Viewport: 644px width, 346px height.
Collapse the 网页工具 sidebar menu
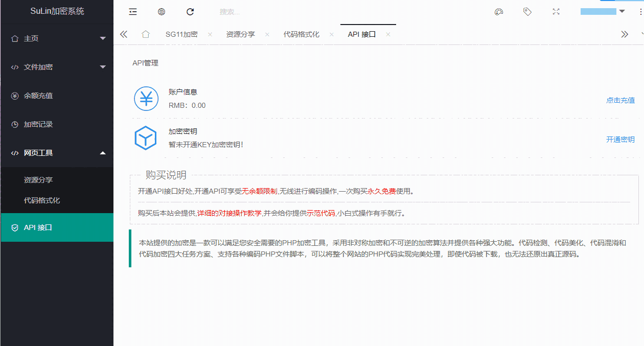(x=57, y=153)
